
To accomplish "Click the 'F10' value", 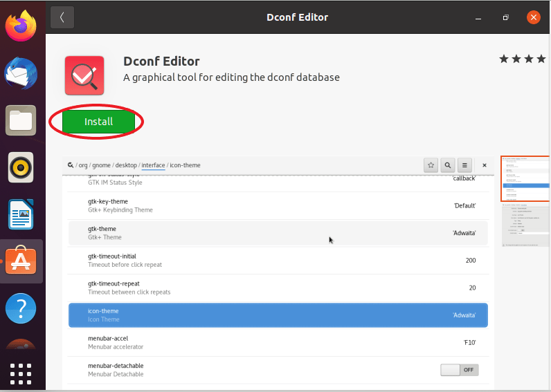I will point(469,342).
